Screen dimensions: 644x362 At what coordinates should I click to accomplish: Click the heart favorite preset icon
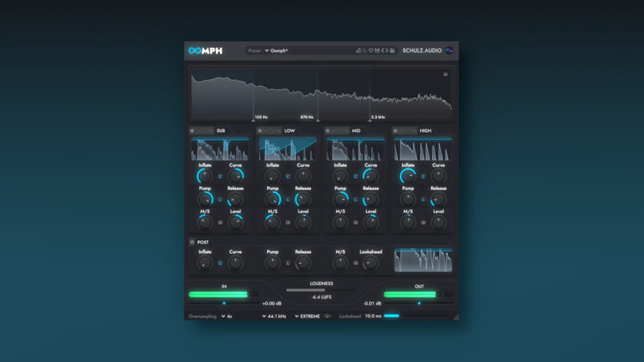371,51
